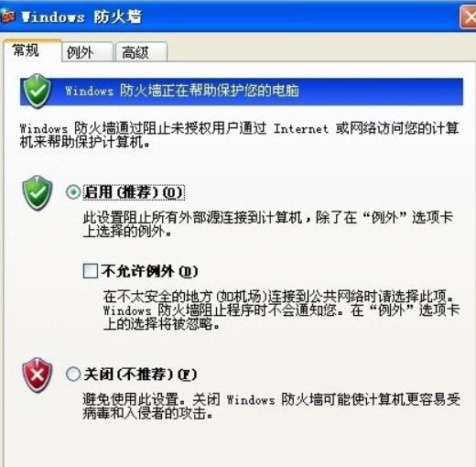Screen dimensions: 476x467
Task: Click the red shield beside the 关闭 option
Action: [x=38, y=375]
